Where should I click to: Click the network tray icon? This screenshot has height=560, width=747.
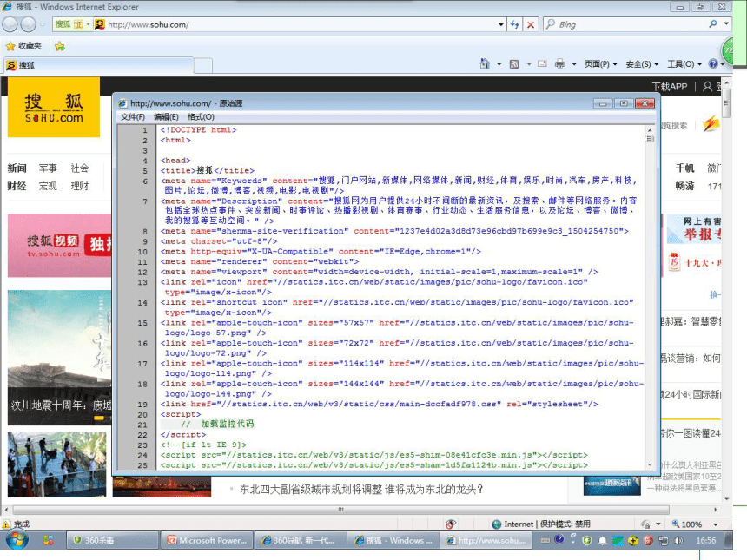click(664, 540)
